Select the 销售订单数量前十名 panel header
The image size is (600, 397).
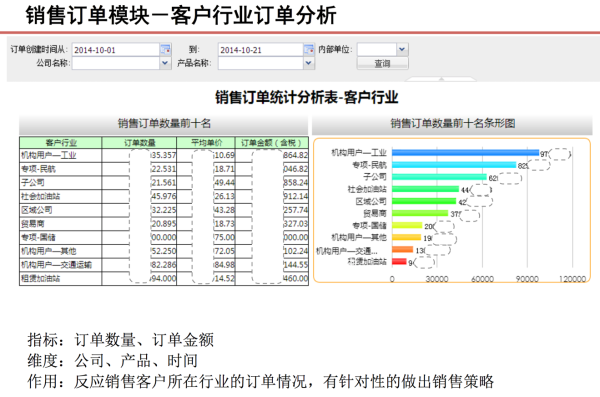[164, 124]
